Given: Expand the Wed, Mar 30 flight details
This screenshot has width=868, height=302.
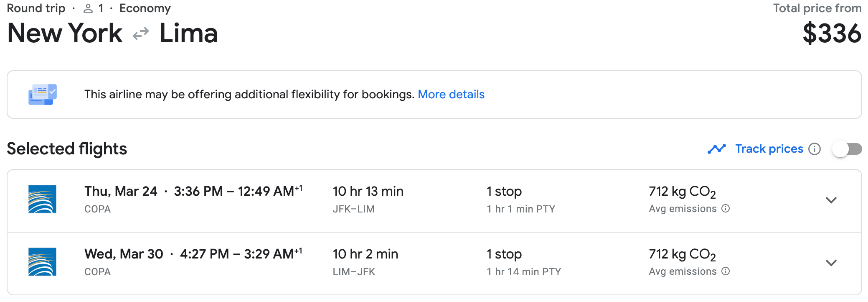Looking at the screenshot, I should [831, 263].
